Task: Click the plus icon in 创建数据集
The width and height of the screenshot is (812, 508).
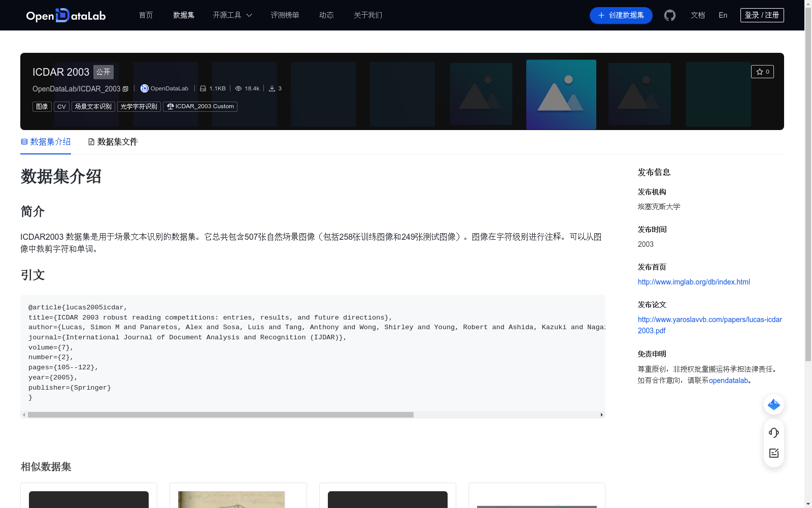Action: [x=601, y=15]
